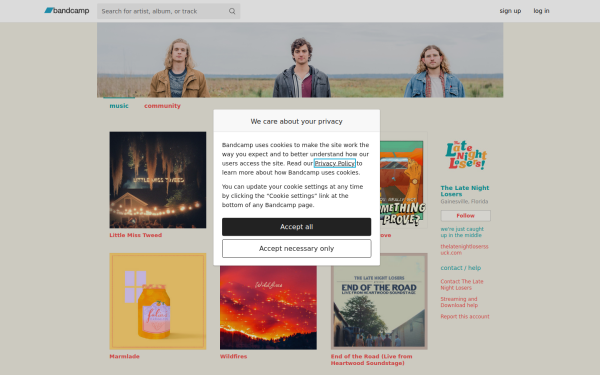The height and width of the screenshot is (375, 600).
Task: Open the End of the Road album cover
Action: click(379, 301)
